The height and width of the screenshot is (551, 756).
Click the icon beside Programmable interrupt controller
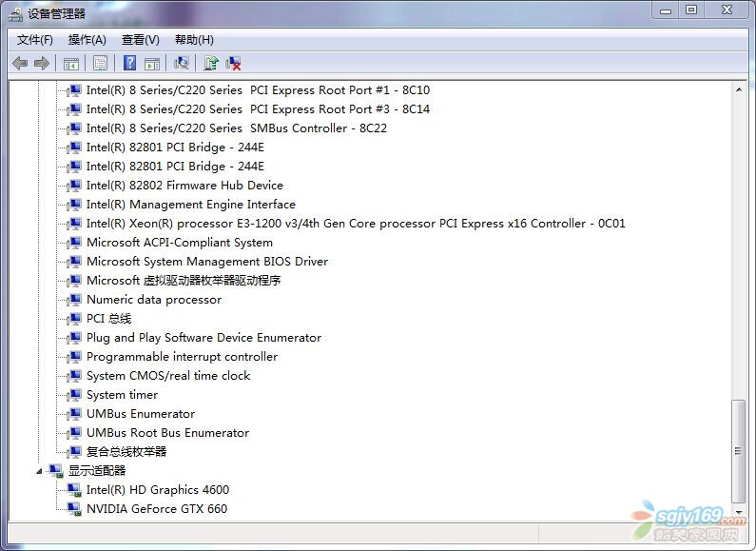[74, 357]
